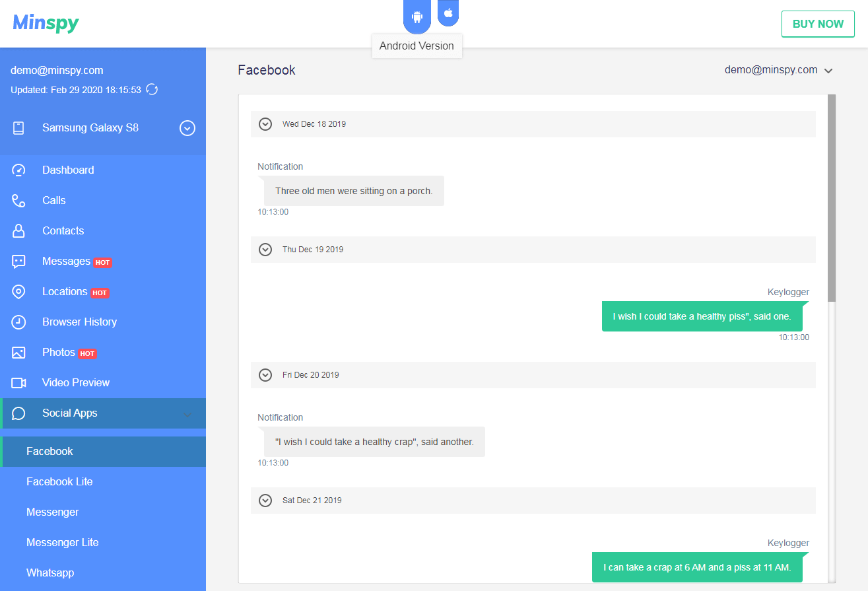Collapse the Wed Dec 18 2019 section

(265, 124)
